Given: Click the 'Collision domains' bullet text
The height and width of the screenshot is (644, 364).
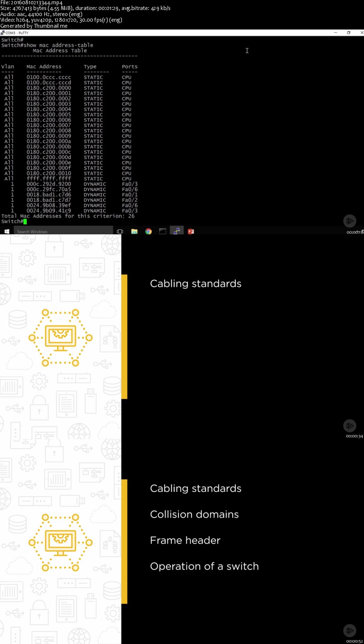Looking at the screenshot, I should point(194,514).
